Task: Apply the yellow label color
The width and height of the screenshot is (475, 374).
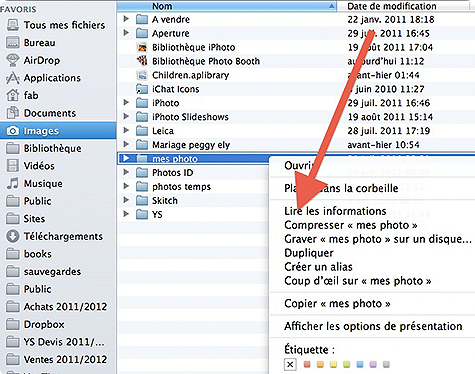Action: click(x=333, y=364)
